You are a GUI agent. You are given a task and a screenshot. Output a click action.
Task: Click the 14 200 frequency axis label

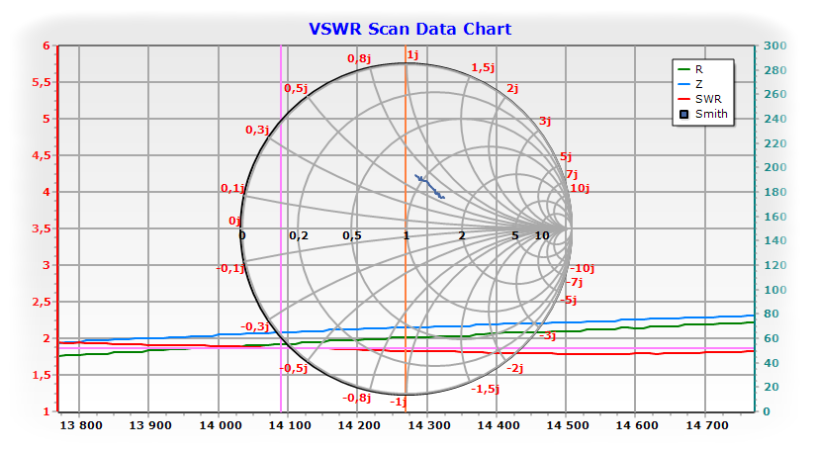[359, 425]
